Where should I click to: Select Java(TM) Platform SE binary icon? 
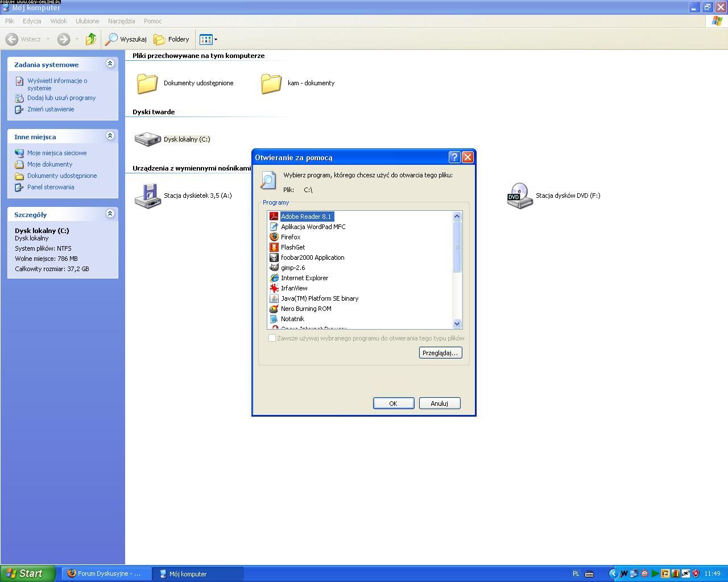[274, 298]
